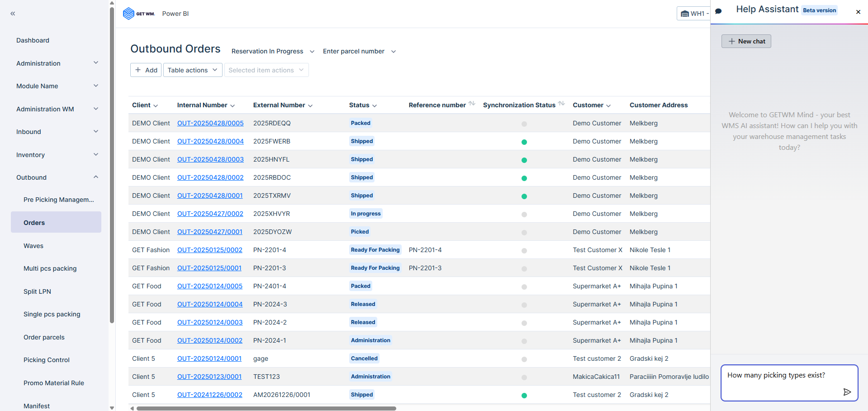Click Cancelled status badge
The image size is (868, 411).
(364, 358)
